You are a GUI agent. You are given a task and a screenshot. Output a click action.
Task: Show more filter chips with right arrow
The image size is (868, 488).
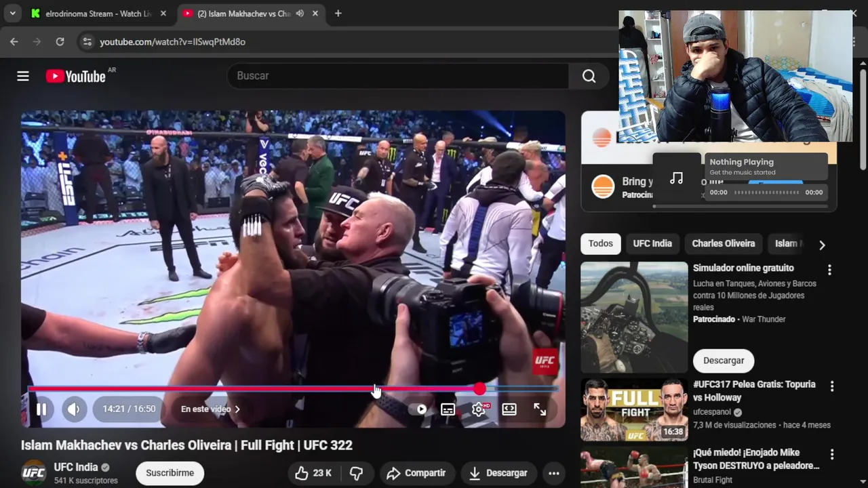822,245
